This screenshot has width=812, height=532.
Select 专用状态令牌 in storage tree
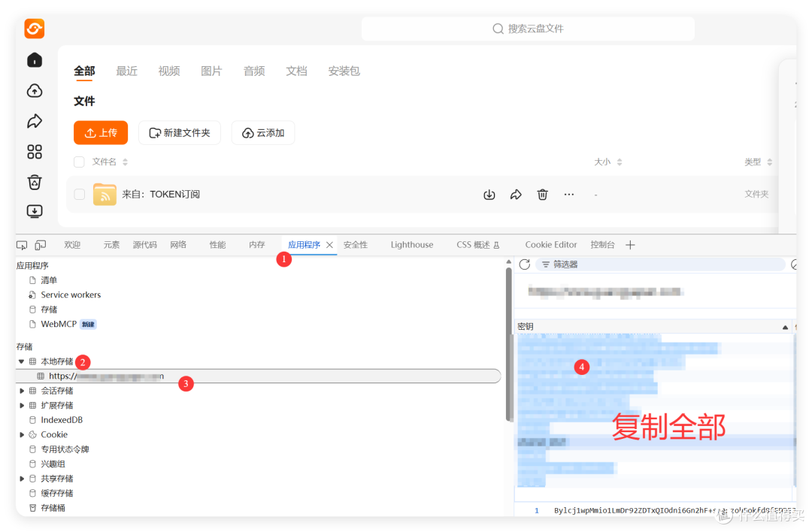point(65,449)
